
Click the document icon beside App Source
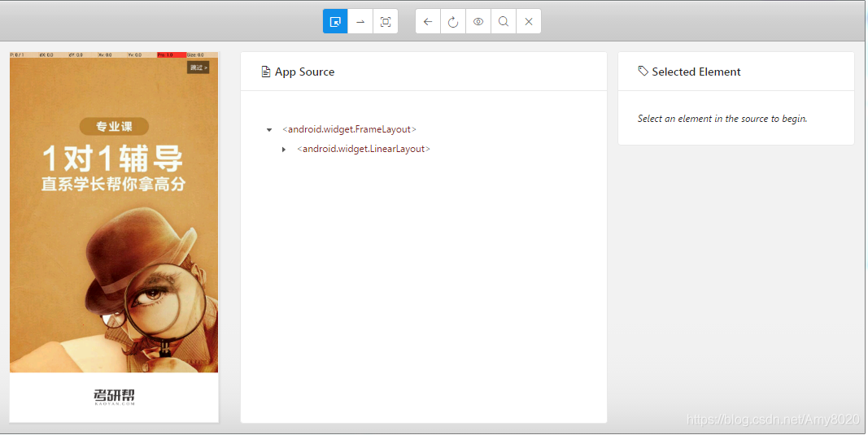pyautogui.click(x=266, y=72)
